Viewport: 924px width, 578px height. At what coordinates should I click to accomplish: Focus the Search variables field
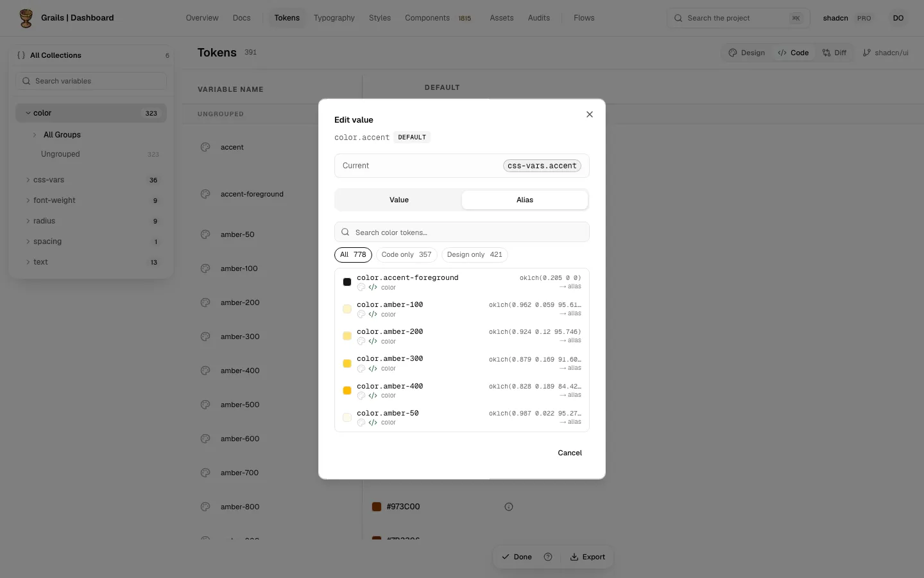pos(91,81)
